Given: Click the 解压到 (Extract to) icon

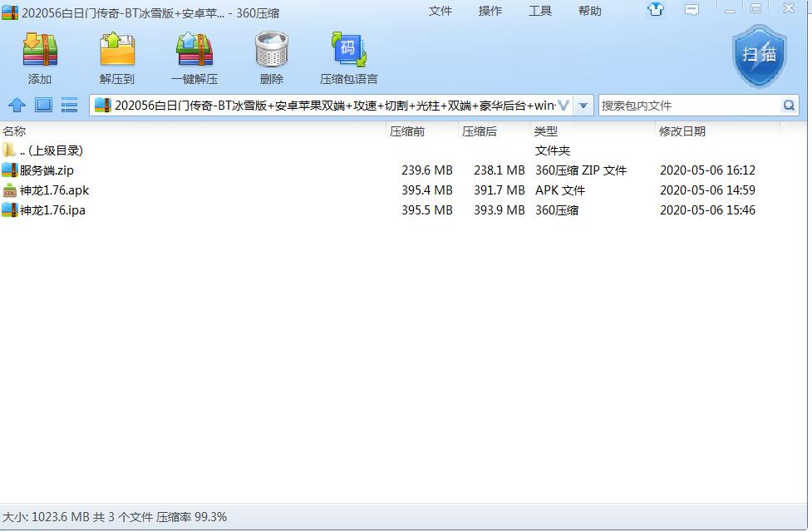Looking at the screenshot, I should [117, 50].
